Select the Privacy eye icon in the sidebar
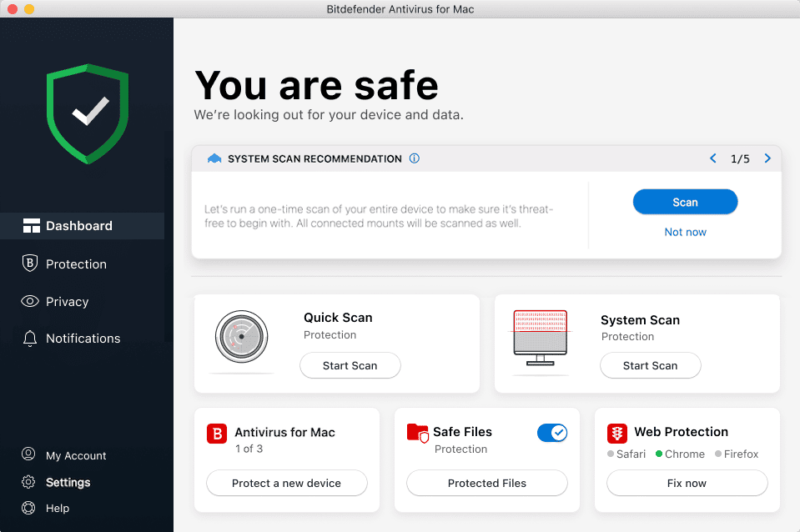 pyautogui.click(x=31, y=301)
